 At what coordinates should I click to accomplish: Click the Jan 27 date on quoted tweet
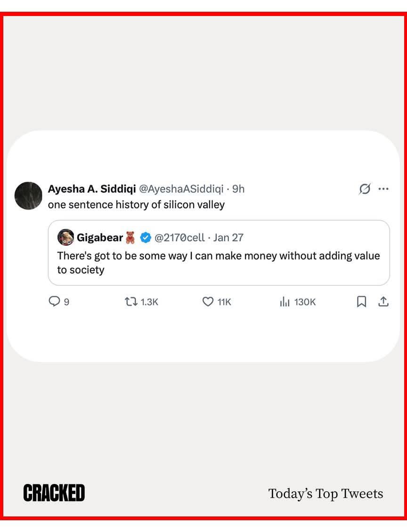pyautogui.click(x=228, y=237)
